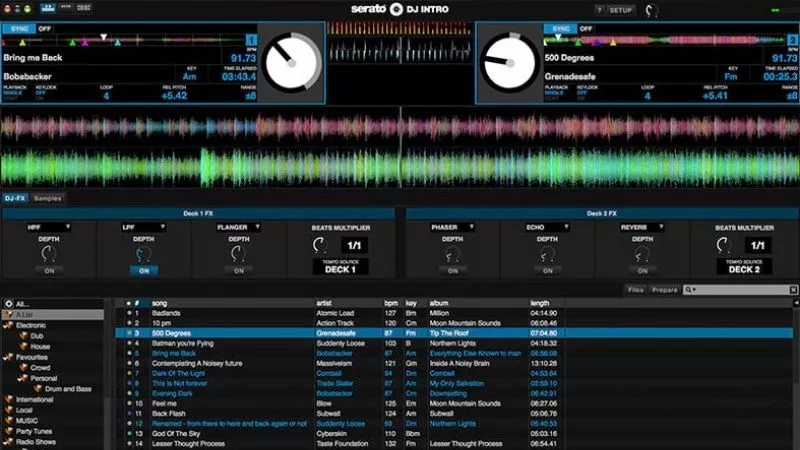Click Deck 2 LOOP 4 value
Screen dimensions: 800x450
point(647,96)
